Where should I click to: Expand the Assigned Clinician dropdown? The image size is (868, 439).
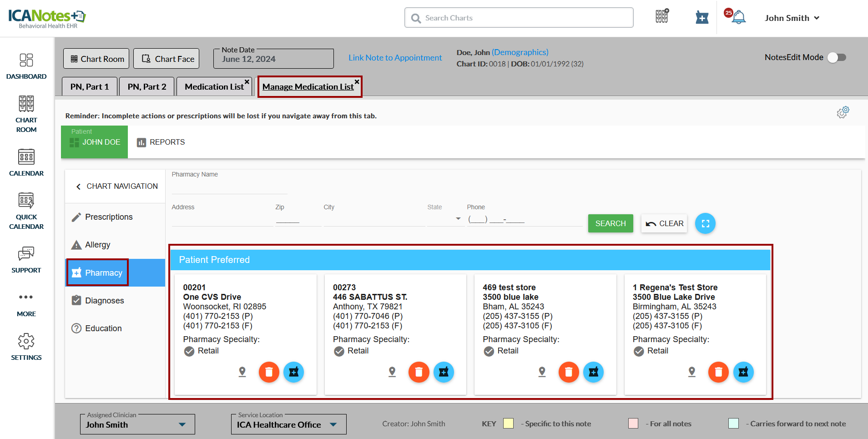(182, 424)
